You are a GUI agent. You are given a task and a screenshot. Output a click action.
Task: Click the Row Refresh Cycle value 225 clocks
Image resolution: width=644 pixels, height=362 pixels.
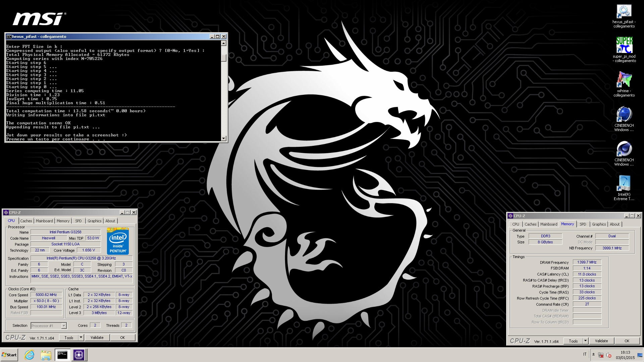[587, 298]
